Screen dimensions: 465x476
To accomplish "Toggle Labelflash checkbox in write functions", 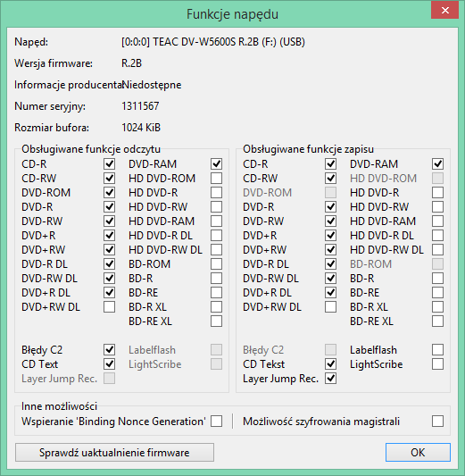I will 437,350.
